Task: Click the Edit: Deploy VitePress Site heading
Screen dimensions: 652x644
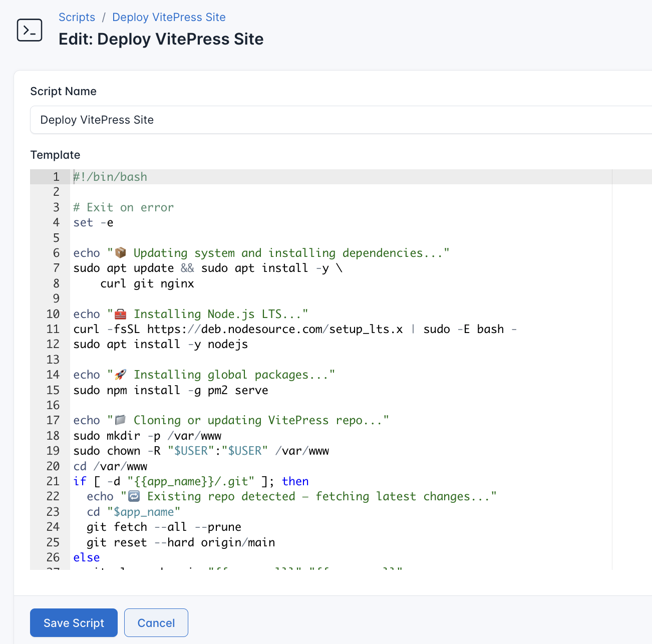Action: (x=161, y=39)
